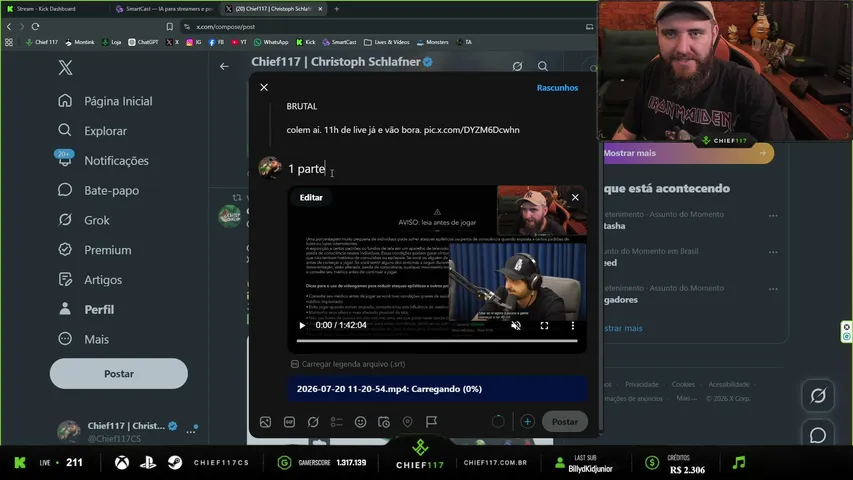
Task: Open Mais menu in the sidebar
Action: 83,339
